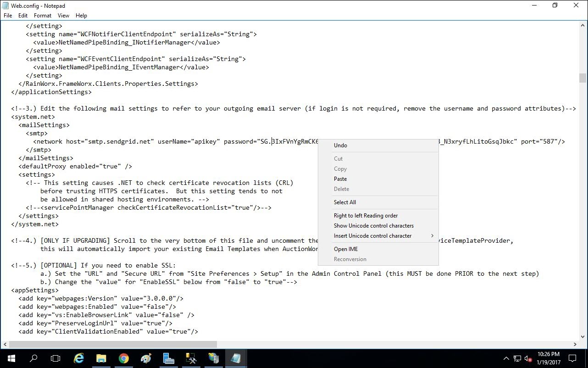Click the muted volume speaker tray icon
Viewport: 588px width, 368px height.
528,358
